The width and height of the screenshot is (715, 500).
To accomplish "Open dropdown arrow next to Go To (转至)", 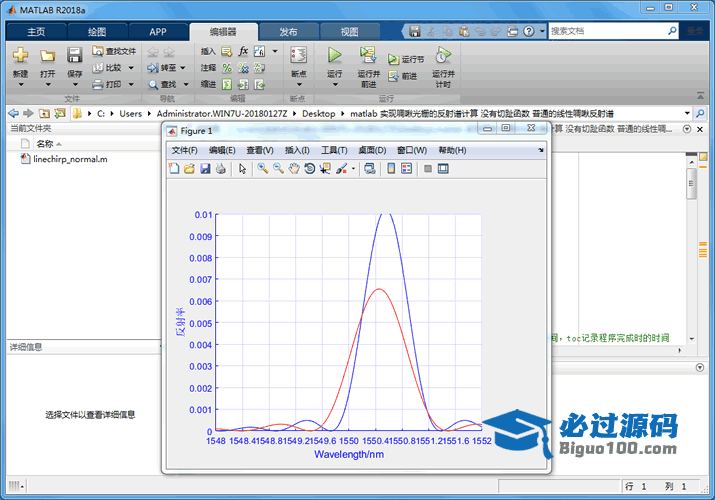I will click(x=183, y=68).
